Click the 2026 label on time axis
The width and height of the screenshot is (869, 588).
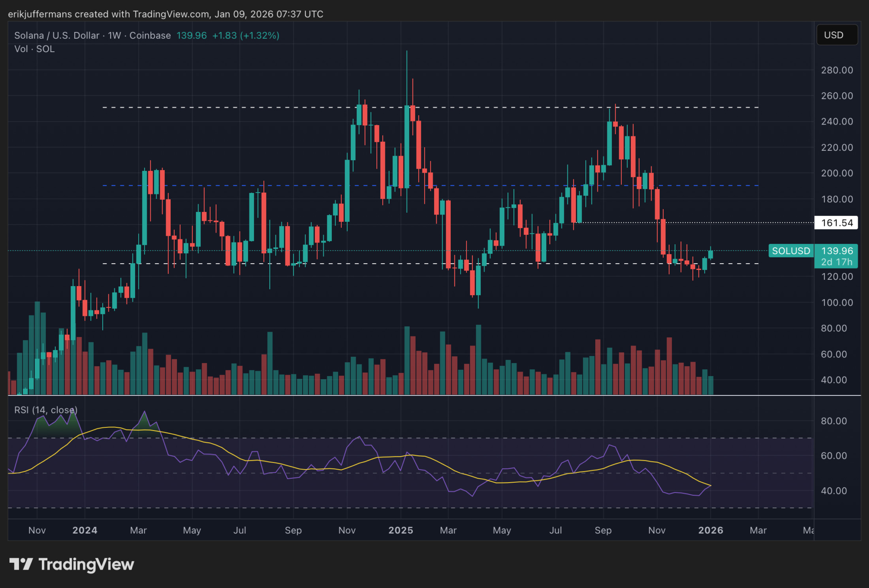(x=711, y=530)
